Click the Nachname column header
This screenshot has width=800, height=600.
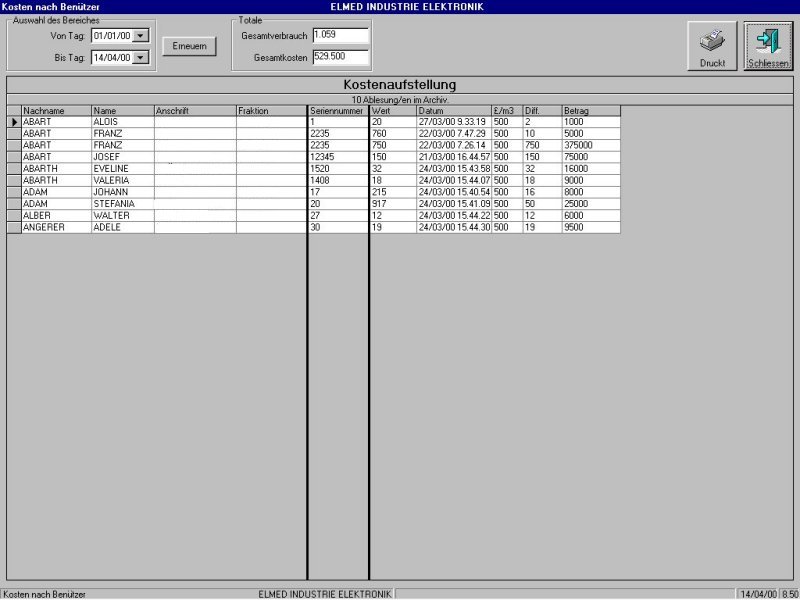tap(56, 111)
